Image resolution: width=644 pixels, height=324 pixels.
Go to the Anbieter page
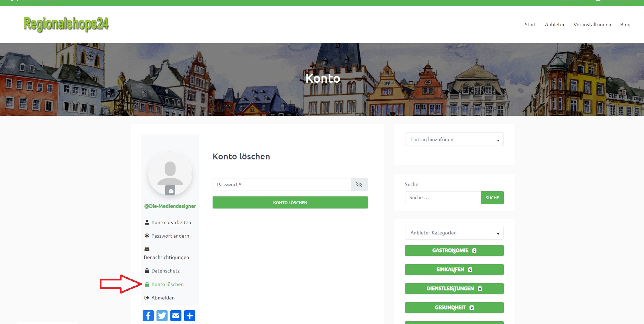pos(555,25)
